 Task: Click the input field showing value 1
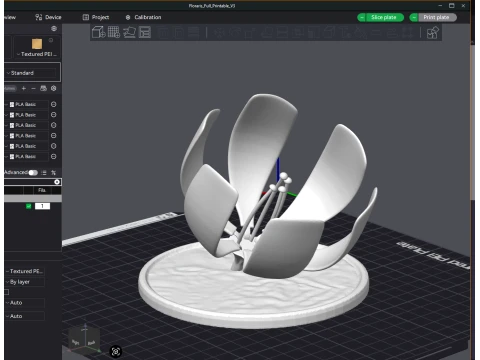tap(42, 206)
